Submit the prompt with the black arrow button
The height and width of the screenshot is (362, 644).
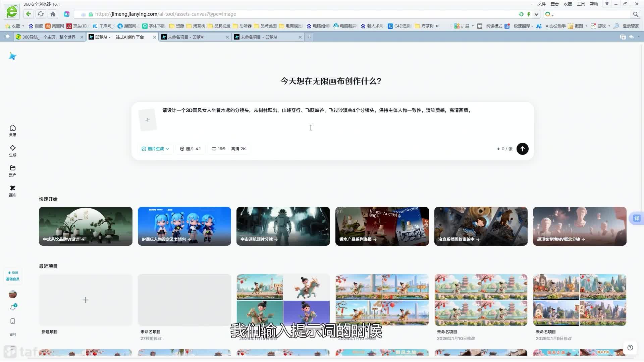pos(522,149)
